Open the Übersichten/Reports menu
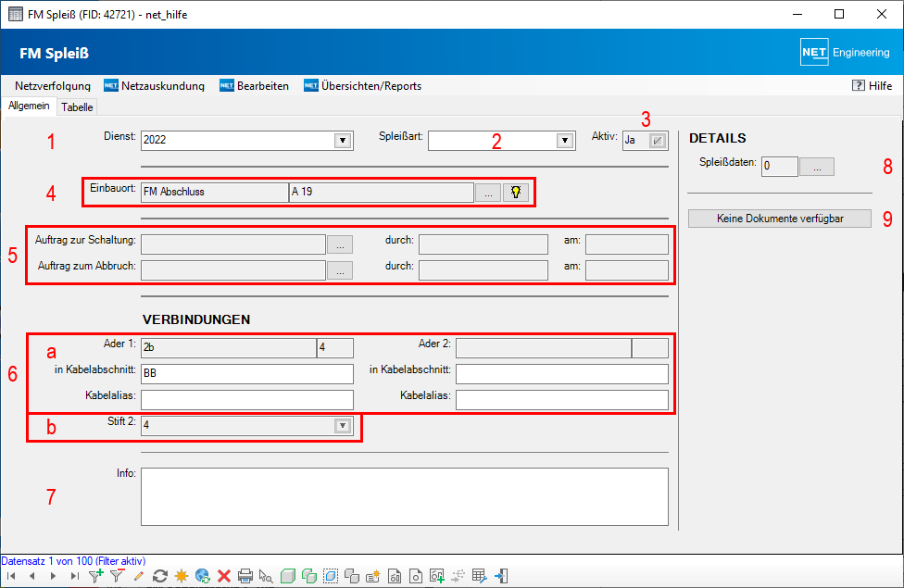 [363, 86]
